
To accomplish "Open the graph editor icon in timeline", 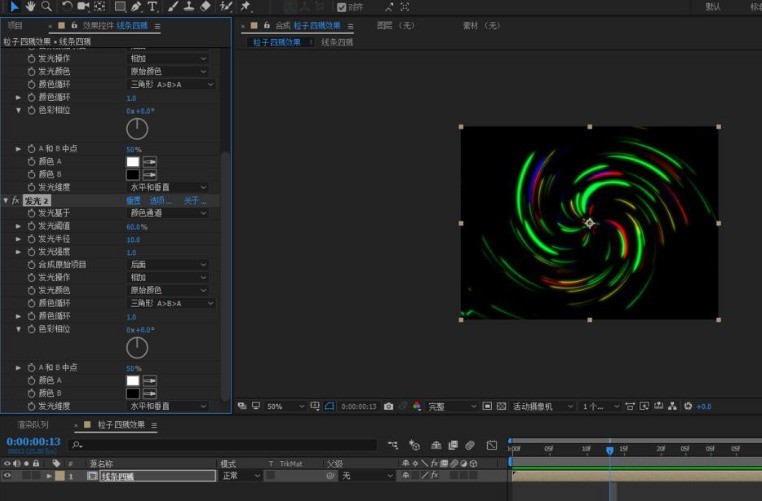I will (492, 445).
